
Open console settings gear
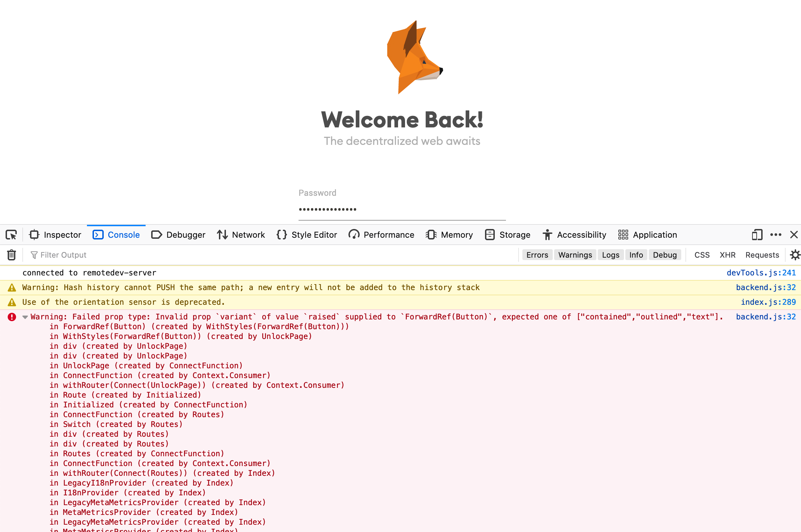[x=795, y=255]
